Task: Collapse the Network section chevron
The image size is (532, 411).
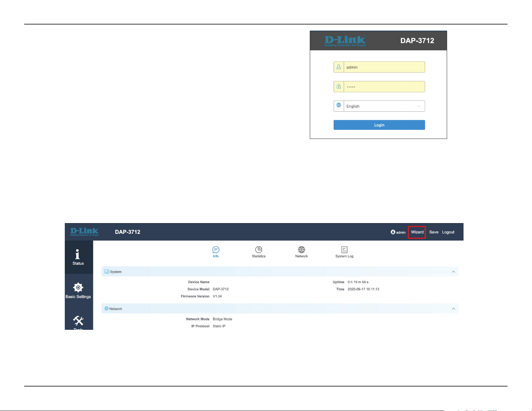Action: pyautogui.click(x=453, y=309)
